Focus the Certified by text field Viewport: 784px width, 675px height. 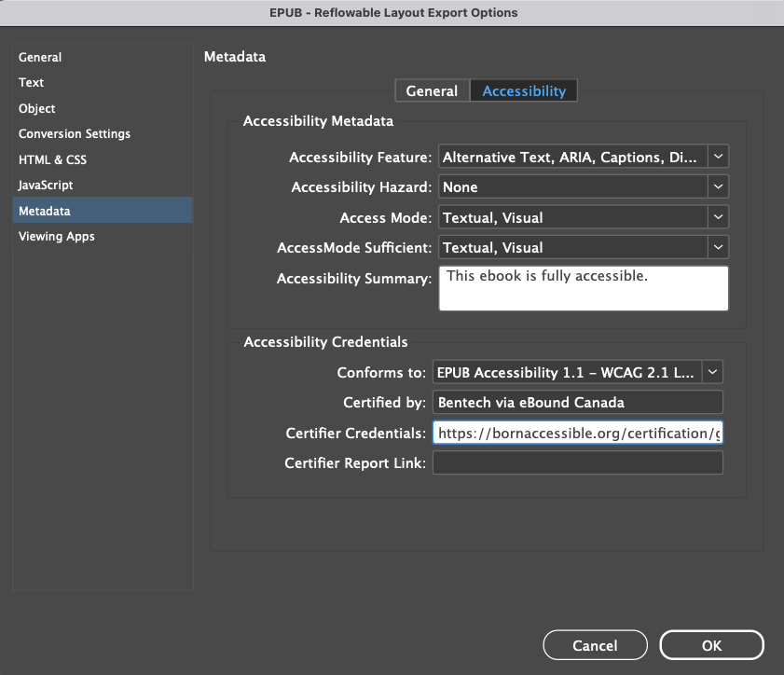point(577,403)
